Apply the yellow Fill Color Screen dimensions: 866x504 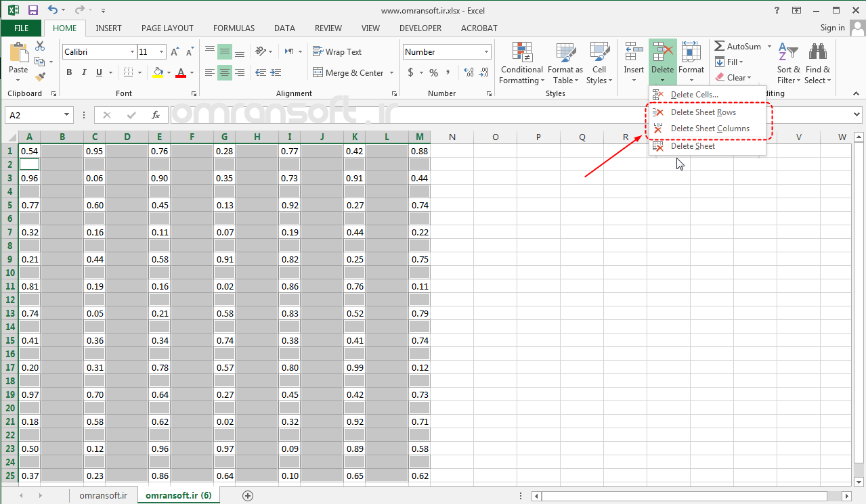(x=158, y=72)
